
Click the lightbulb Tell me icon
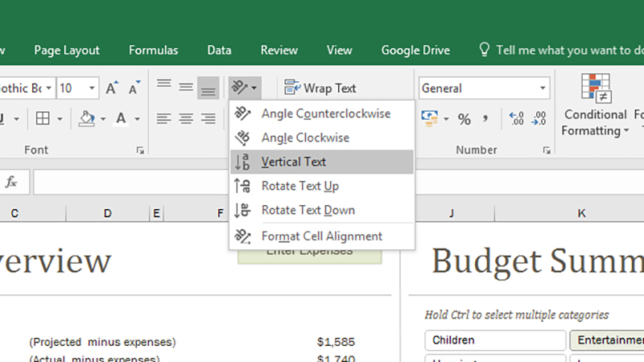click(485, 50)
